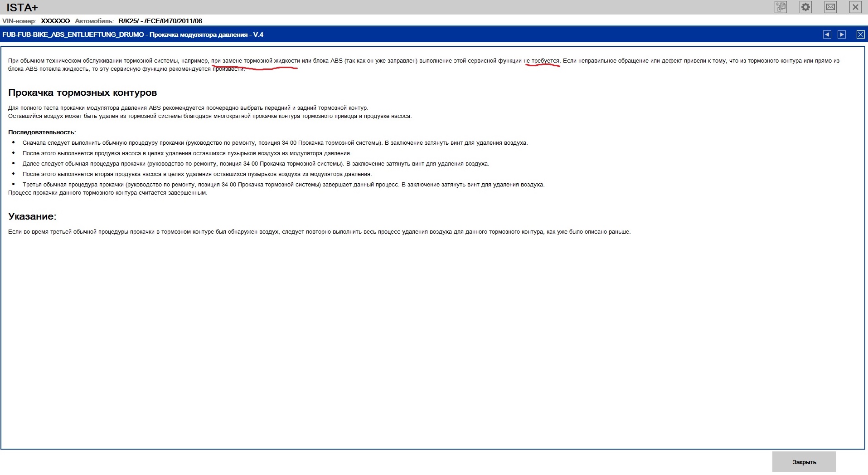Close ISTA+ with the gray header X
The height and width of the screenshot is (475, 868).
tap(855, 7)
